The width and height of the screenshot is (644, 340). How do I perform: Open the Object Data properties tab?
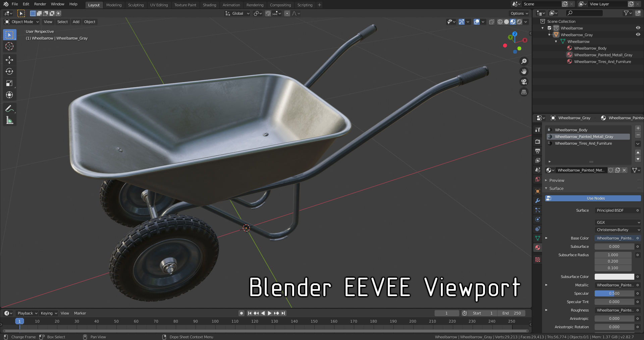pyautogui.click(x=538, y=238)
